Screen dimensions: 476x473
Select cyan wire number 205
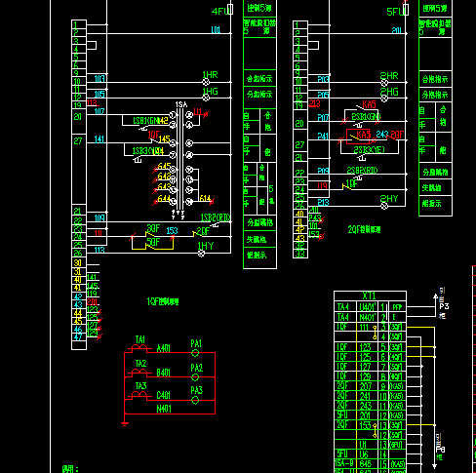pyautogui.click(x=323, y=95)
